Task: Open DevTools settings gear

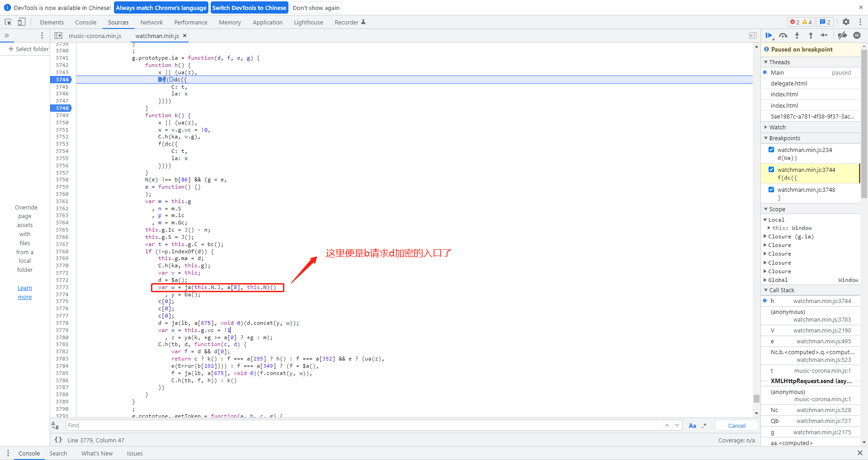Action: click(846, 22)
